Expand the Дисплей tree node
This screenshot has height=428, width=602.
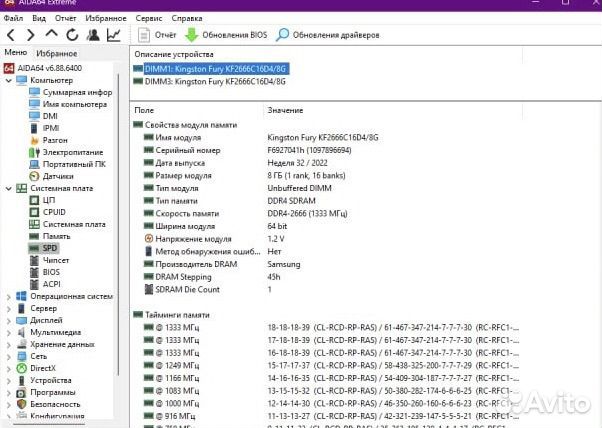(x=8, y=321)
